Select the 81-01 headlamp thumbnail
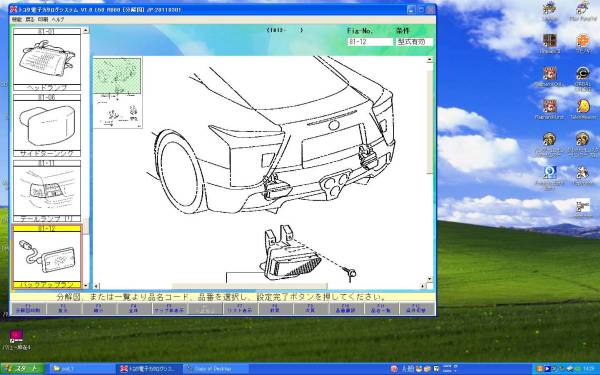The image size is (600, 375). (47, 59)
